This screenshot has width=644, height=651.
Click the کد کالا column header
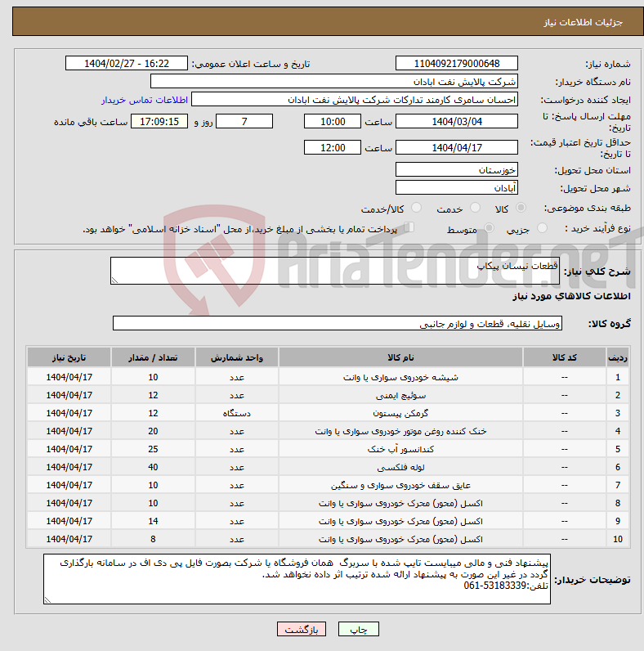pyautogui.click(x=564, y=357)
